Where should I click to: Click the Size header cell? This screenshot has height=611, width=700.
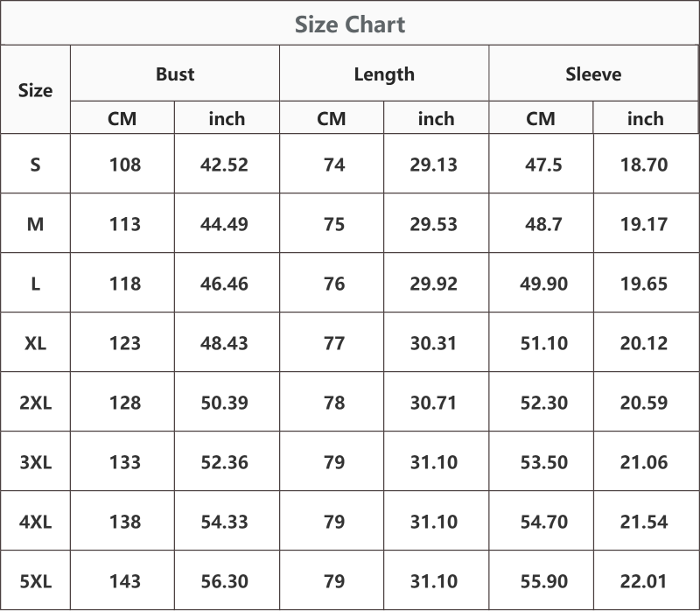35,90
